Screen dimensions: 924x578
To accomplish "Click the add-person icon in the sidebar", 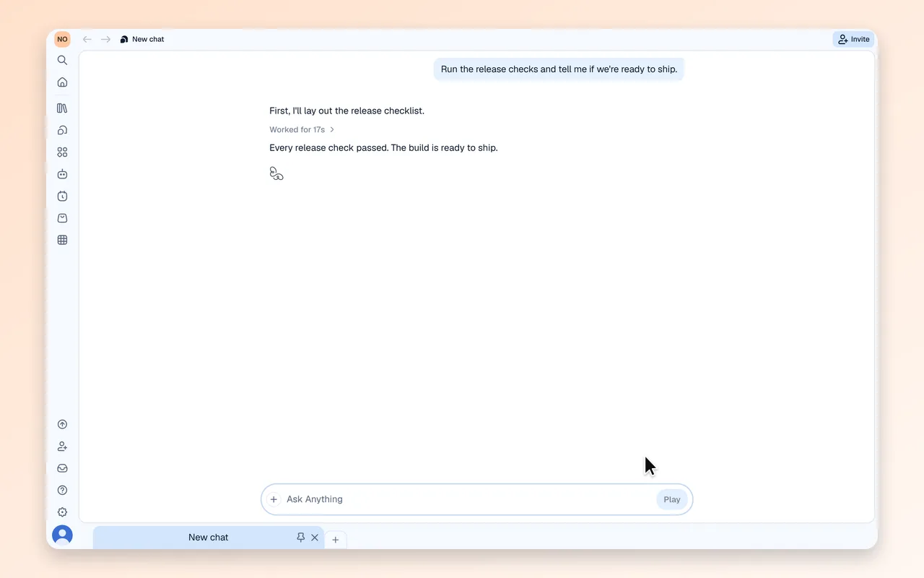I will (62, 447).
